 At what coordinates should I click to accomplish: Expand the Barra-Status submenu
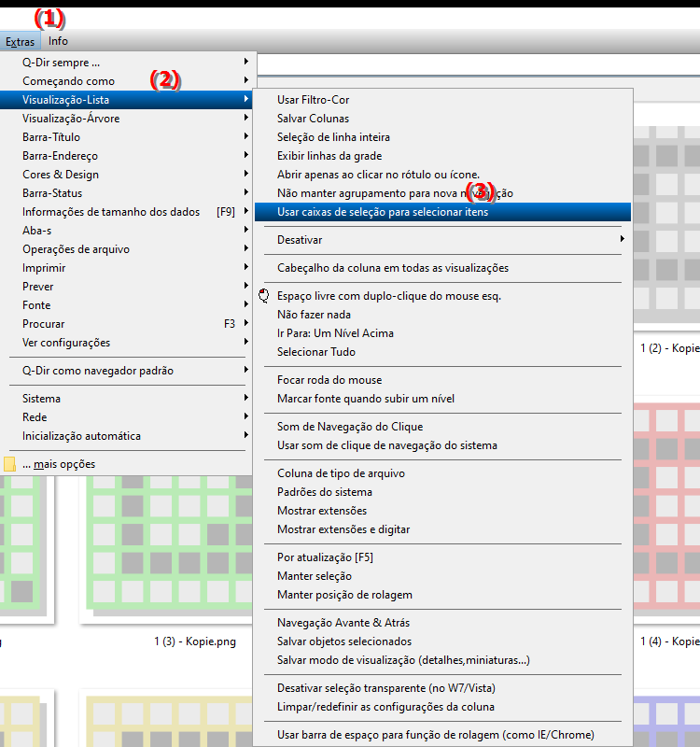[x=126, y=193]
